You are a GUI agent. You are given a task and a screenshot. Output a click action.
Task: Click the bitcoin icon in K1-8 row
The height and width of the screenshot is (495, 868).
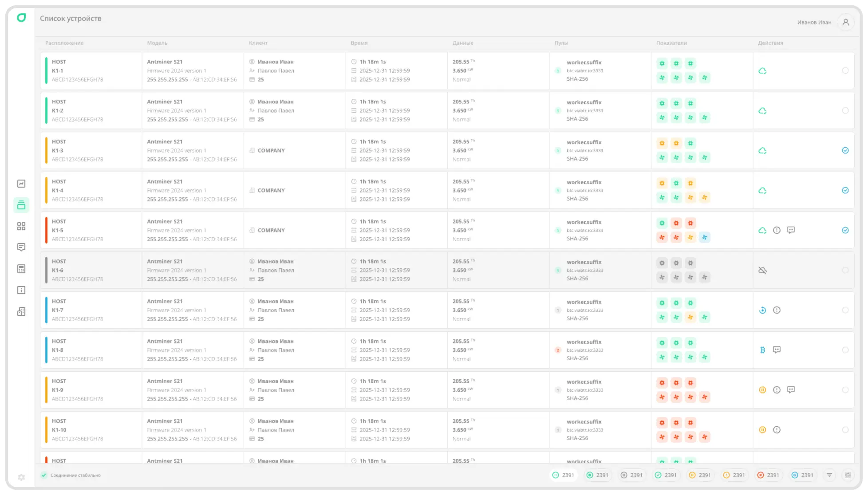(762, 350)
